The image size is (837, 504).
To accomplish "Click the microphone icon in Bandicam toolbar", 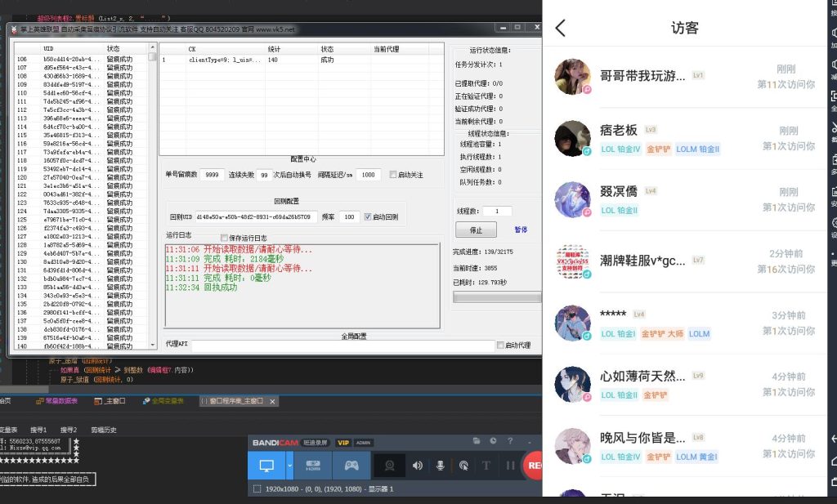I will point(440,466).
